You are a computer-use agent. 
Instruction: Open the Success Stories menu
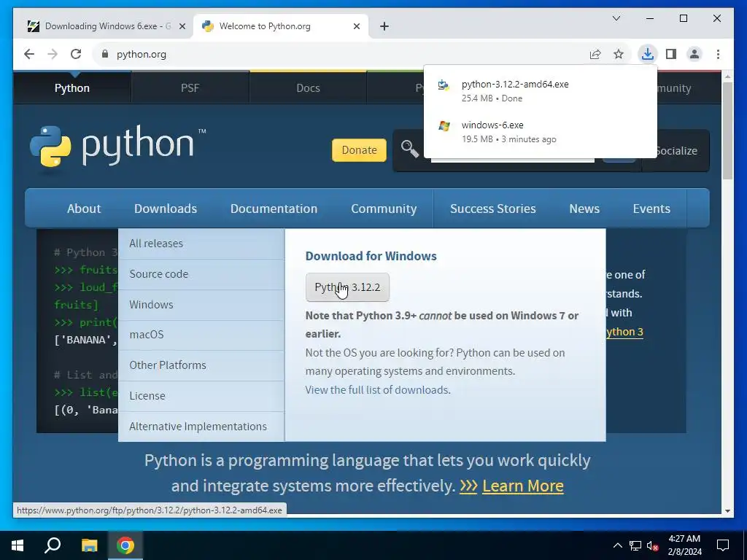pos(492,209)
